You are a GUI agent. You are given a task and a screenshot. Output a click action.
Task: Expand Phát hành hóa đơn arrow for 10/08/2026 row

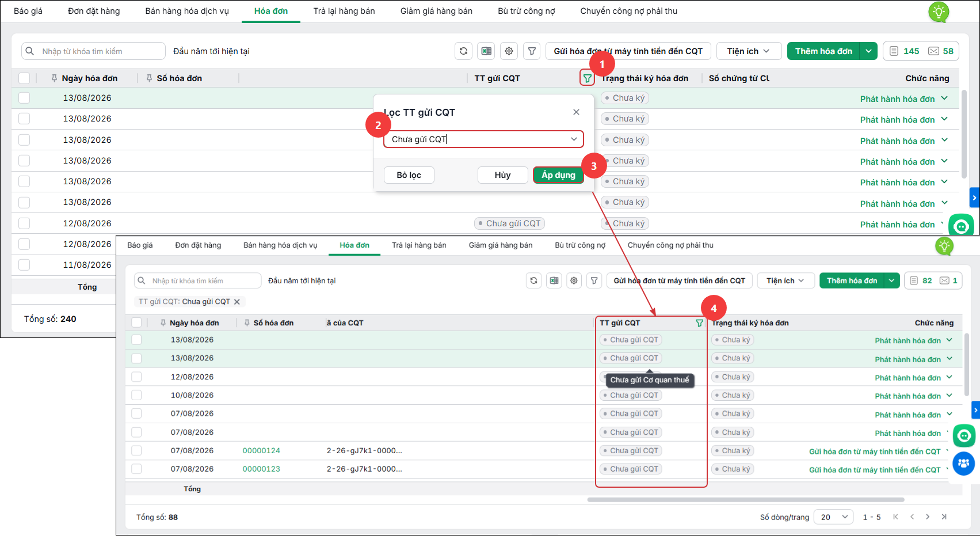949,396
